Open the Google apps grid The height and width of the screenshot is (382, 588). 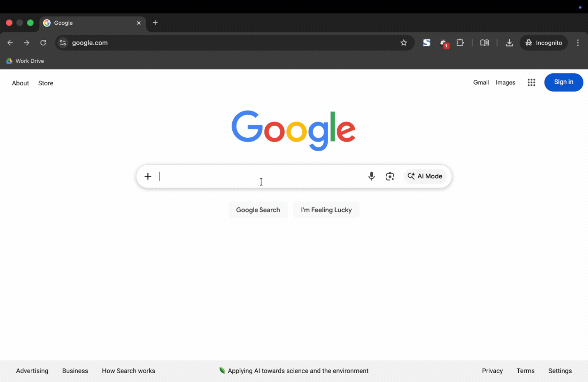click(531, 82)
